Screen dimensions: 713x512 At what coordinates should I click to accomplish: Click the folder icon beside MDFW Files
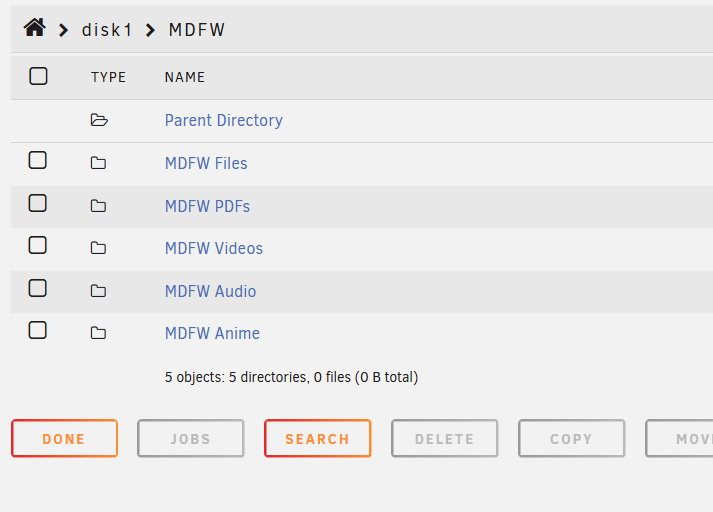[98, 163]
